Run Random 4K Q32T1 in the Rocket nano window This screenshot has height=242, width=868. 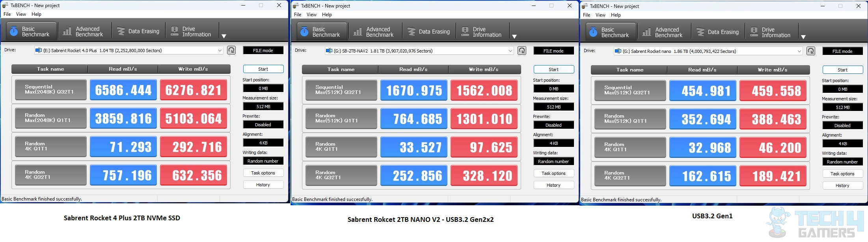(630, 176)
